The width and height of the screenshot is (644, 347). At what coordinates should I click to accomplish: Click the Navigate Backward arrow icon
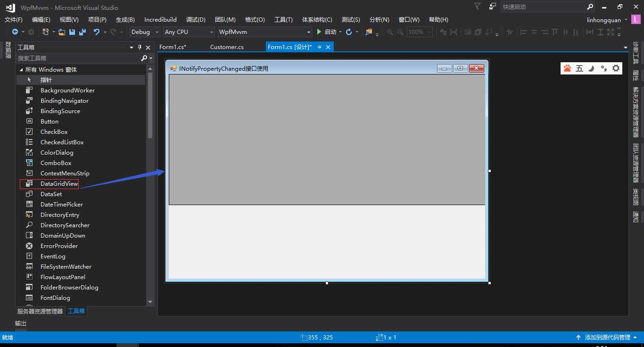click(x=15, y=32)
